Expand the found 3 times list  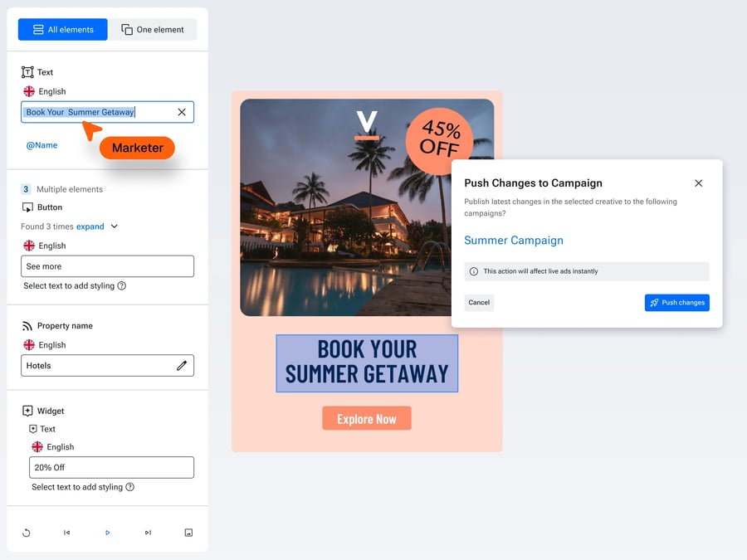90,226
